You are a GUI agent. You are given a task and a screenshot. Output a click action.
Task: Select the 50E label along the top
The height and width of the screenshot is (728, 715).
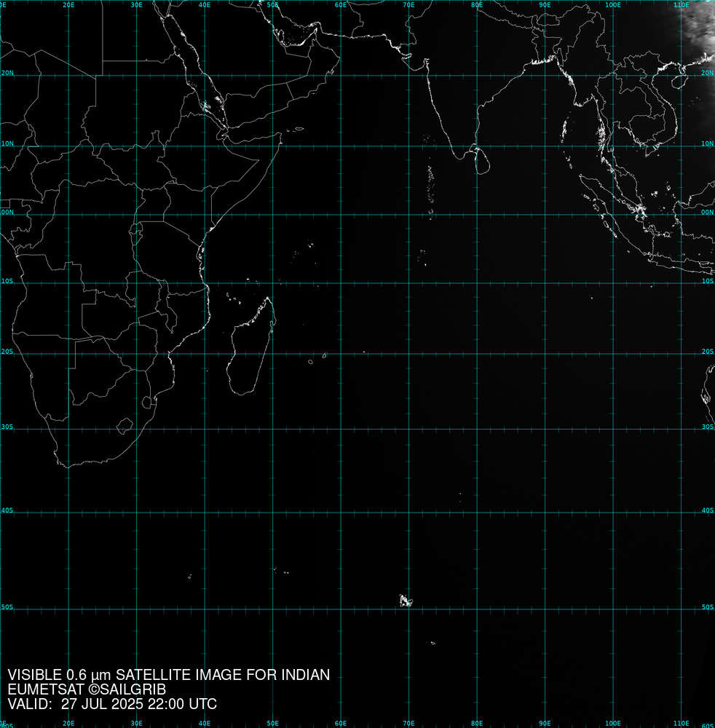click(272, 5)
